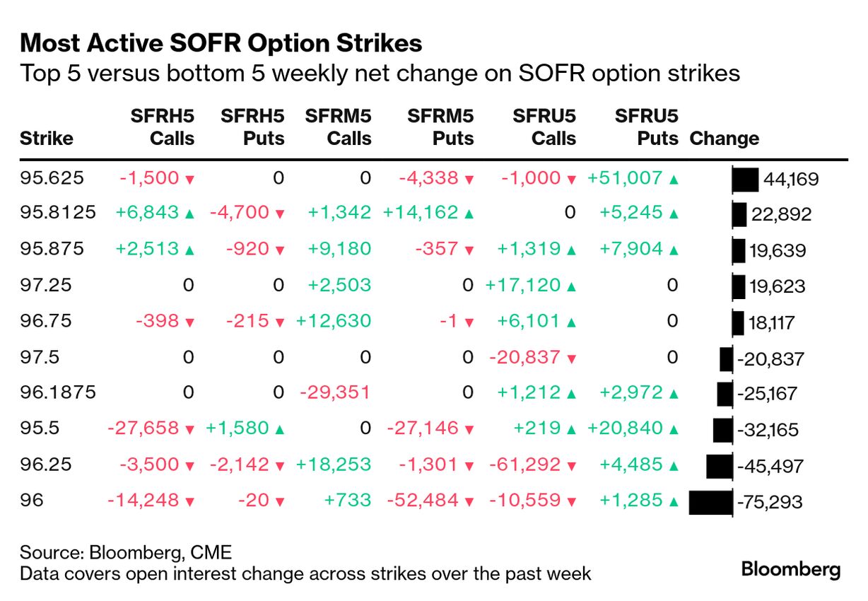Select the Strike column header
The height and width of the screenshot is (601, 868).
coord(47,138)
